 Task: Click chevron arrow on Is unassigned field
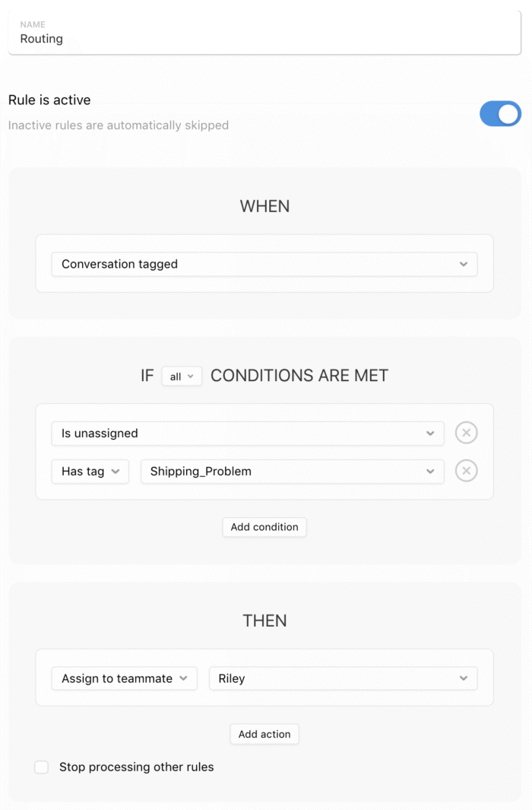point(430,433)
